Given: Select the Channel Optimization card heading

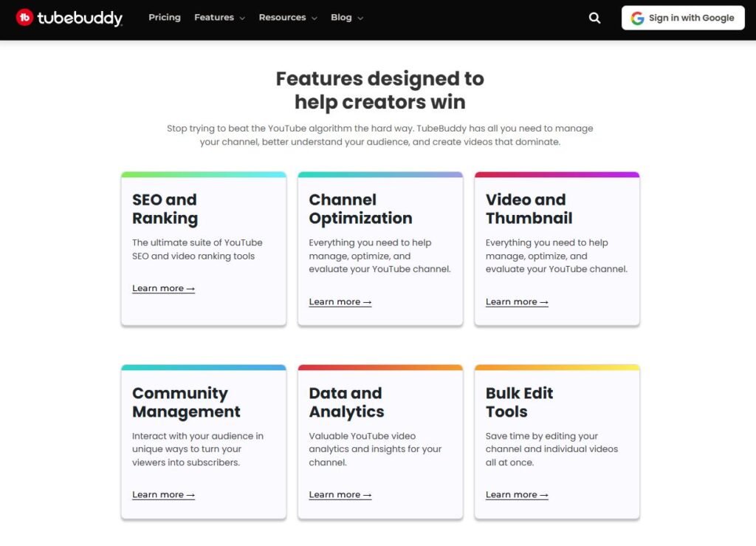Looking at the screenshot, I should click(x=360, y=209).
